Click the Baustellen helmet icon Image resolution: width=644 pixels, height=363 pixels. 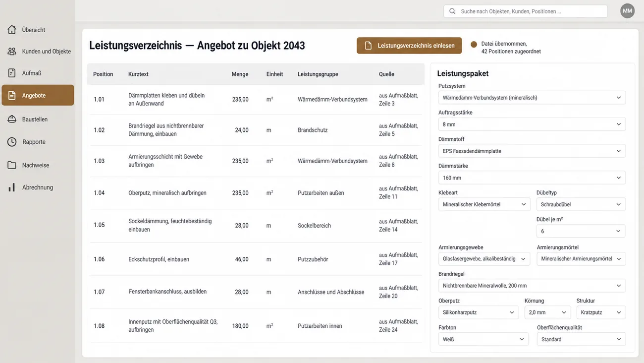click(x=12, y=119)
